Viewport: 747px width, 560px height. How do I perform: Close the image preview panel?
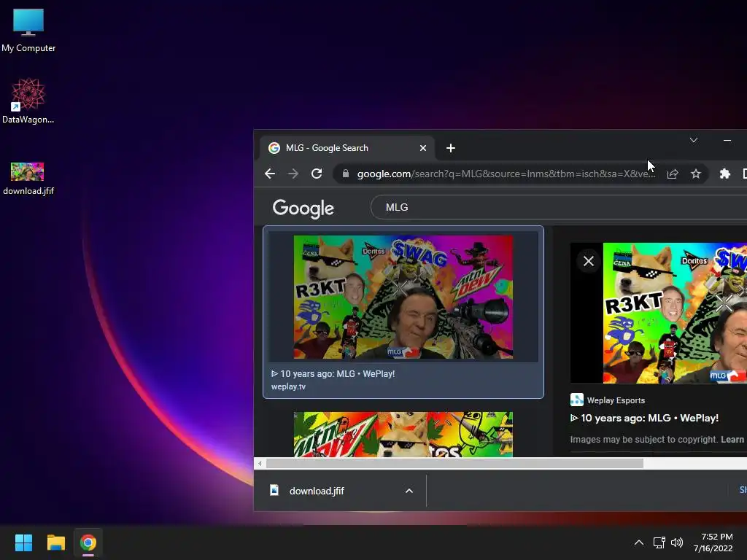tap(589, 261)
